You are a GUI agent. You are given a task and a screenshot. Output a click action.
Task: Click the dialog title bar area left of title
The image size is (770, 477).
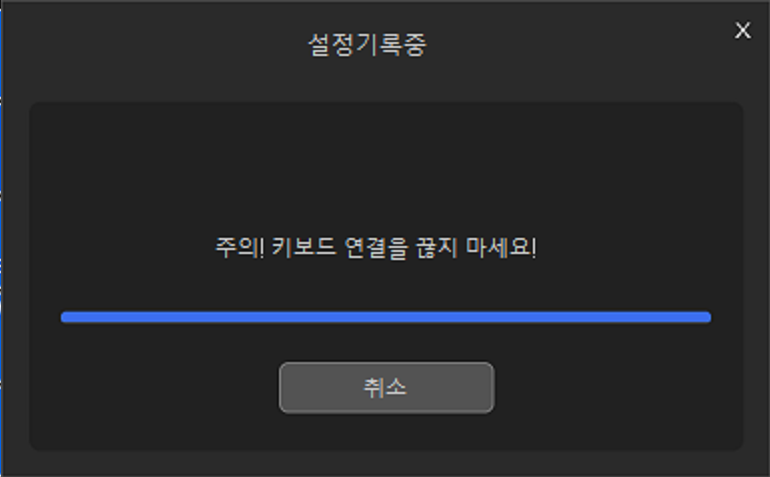tap(155, 45)
